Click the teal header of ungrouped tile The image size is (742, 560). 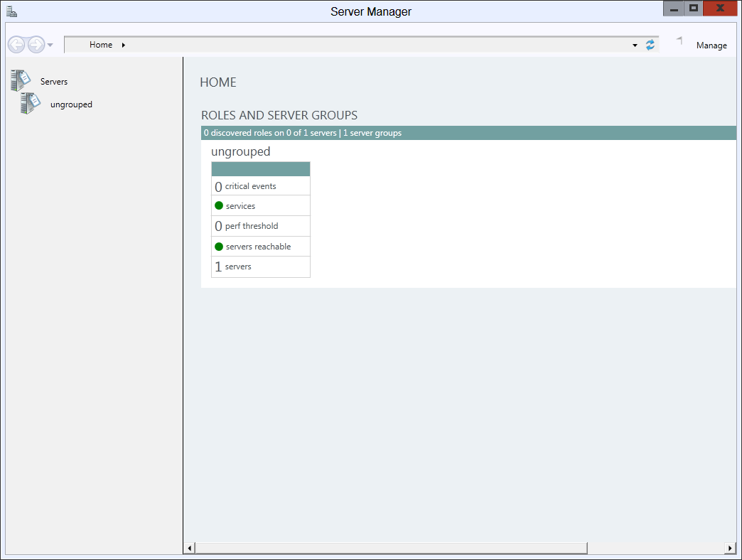tap(261, 169)
